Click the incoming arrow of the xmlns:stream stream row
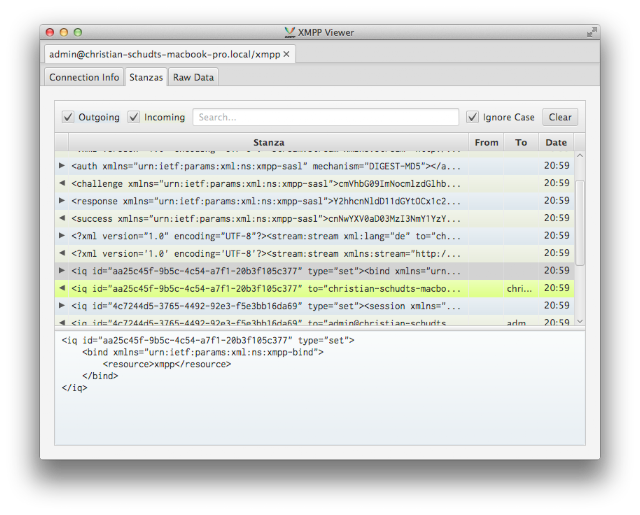The image size is (640, 515). tap(62, 253)
